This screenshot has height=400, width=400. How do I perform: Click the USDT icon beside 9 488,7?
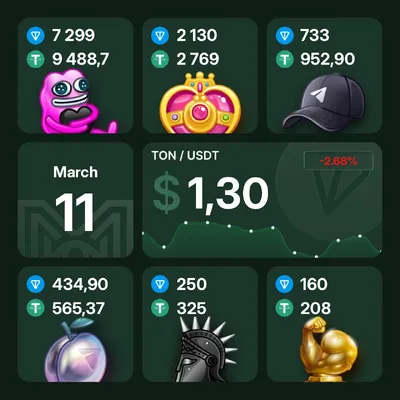36,60
